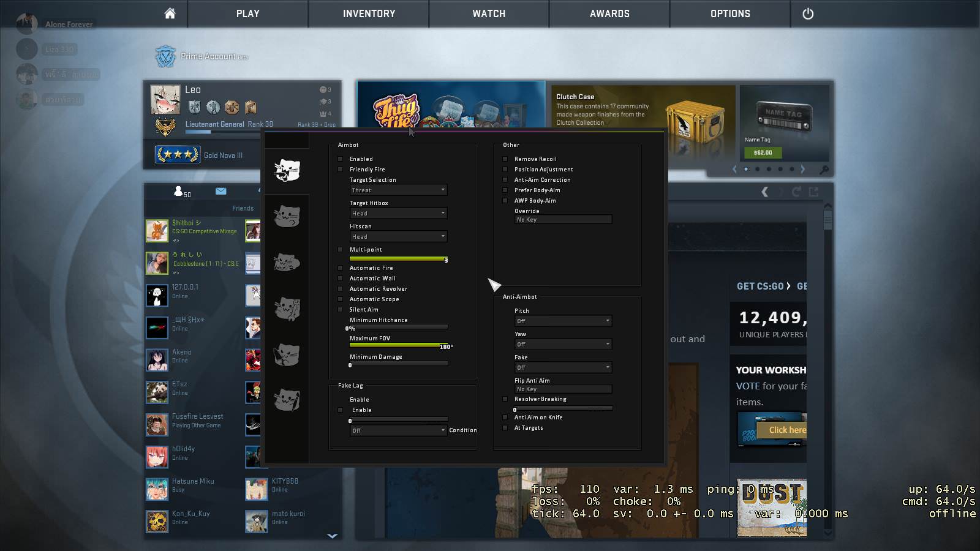Click the browser back arrow icon
This screenshot has width=980, height=551.
pyautogui.click(x=764, y=192)
